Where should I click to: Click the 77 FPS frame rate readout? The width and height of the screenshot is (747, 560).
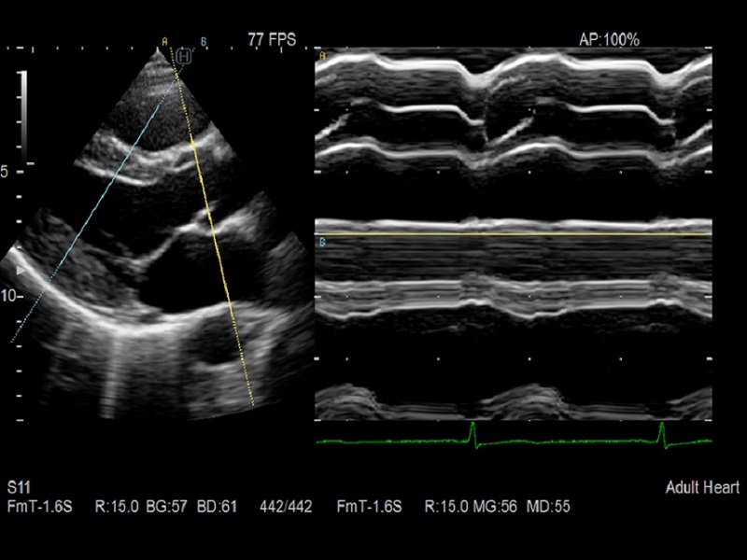tap(269, 39)
